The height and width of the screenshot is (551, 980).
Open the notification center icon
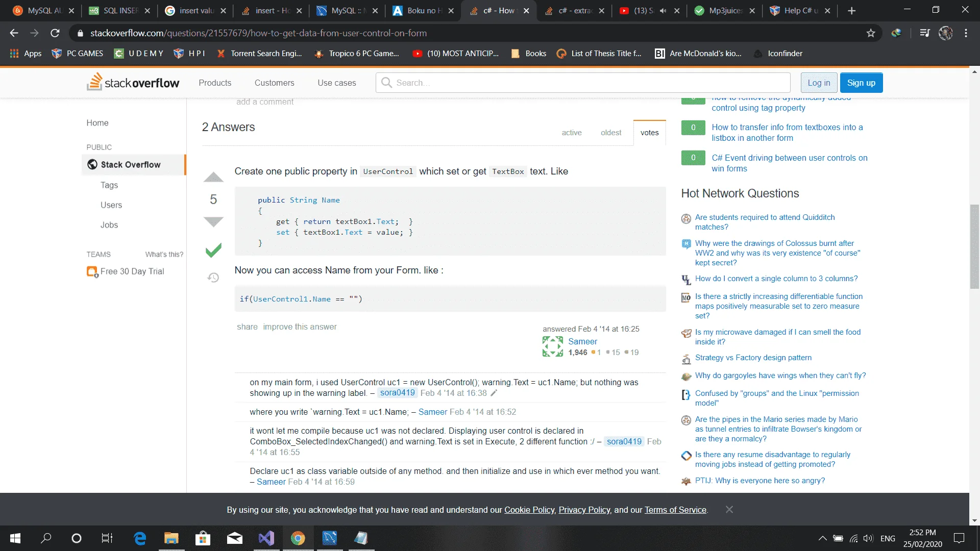(959, 538)
